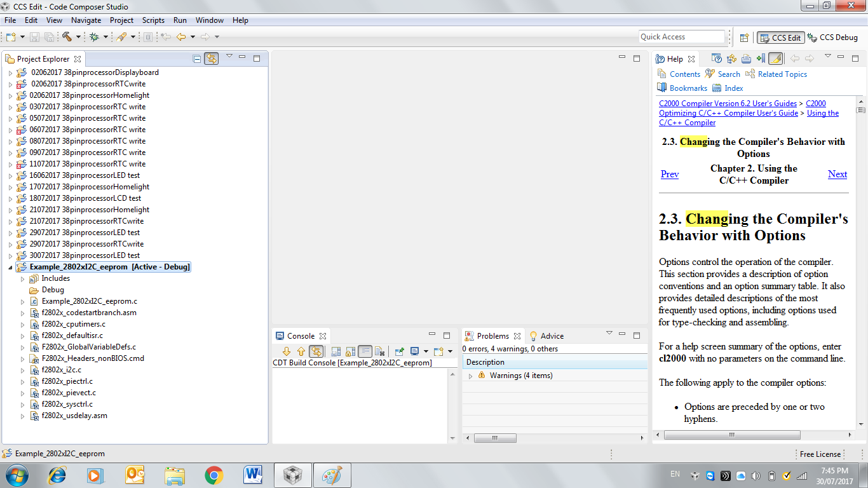Switch to CCS Debug perspective
This screenshot has height=488, width=868.
(832, 37)
